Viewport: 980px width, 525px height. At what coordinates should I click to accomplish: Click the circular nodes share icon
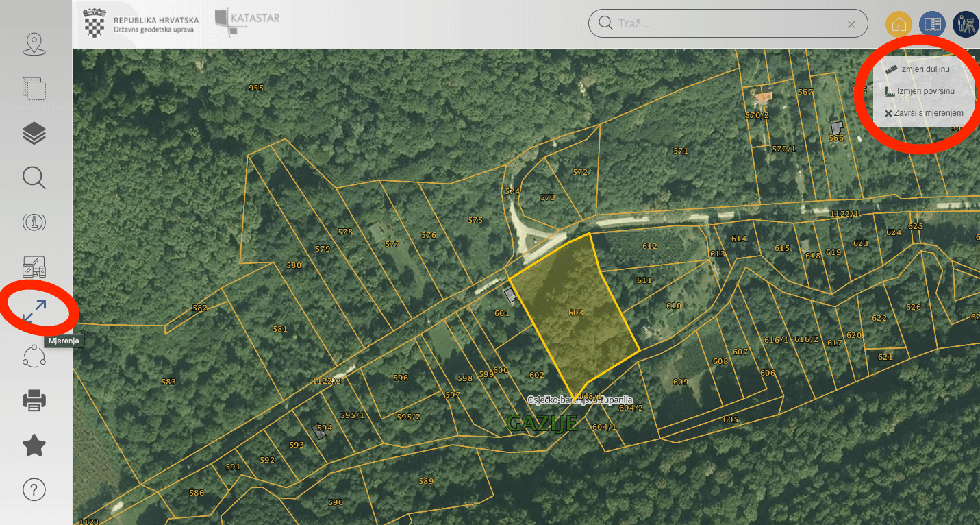(x=34, y=356)
